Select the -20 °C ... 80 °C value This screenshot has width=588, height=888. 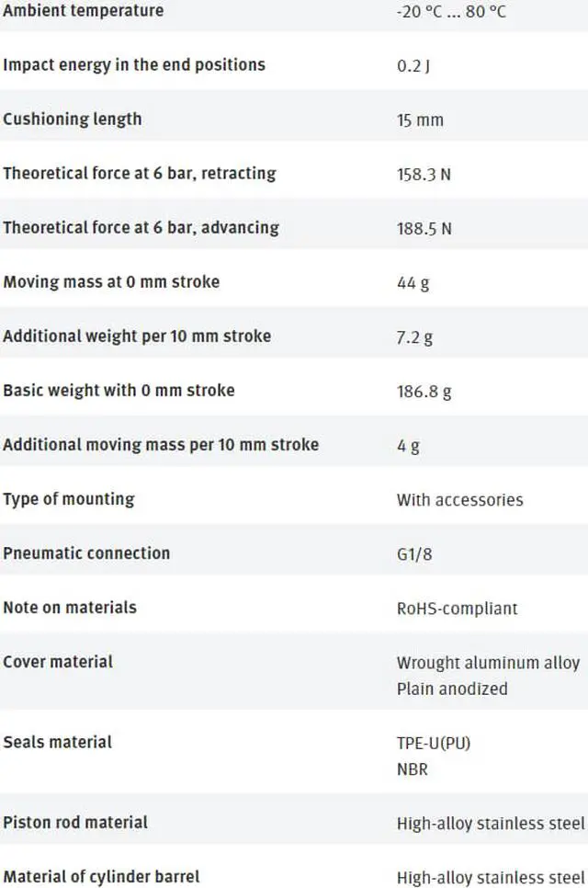pos(451,12)
